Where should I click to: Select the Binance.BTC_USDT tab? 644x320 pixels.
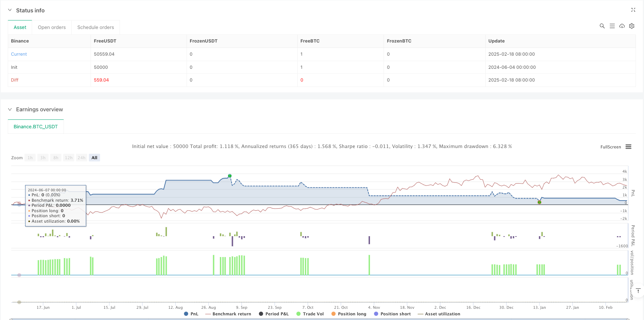point(36,127)
